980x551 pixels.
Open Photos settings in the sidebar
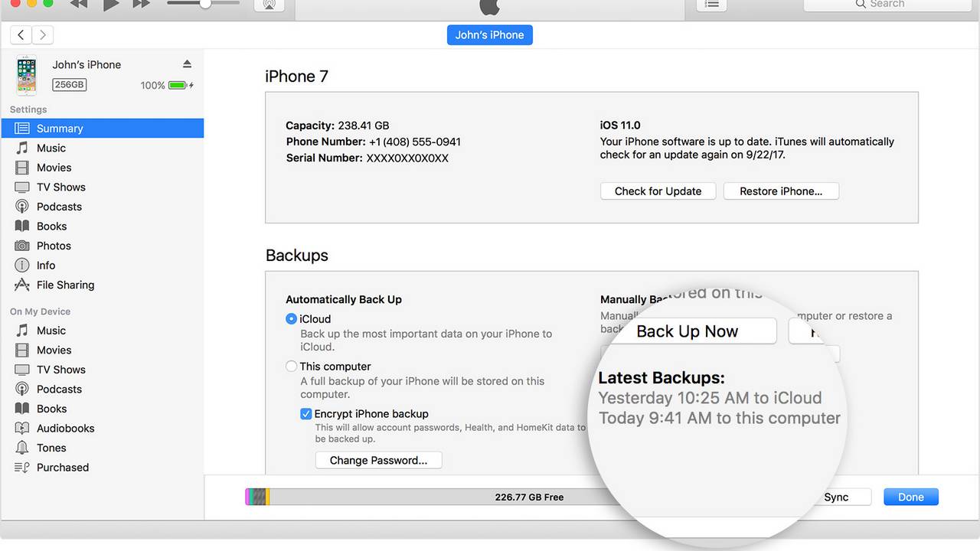[x=54, y=246]
